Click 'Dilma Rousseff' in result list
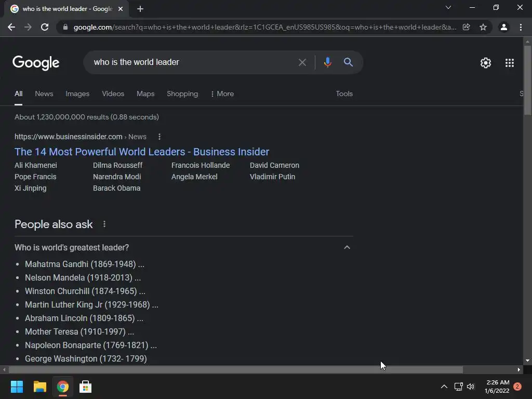 coord(118,165)
